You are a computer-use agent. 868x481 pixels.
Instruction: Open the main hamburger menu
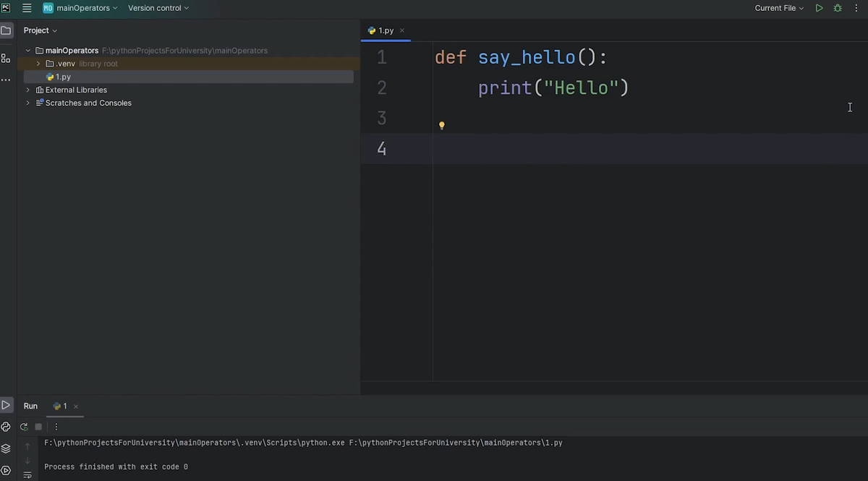coord(27,8)
